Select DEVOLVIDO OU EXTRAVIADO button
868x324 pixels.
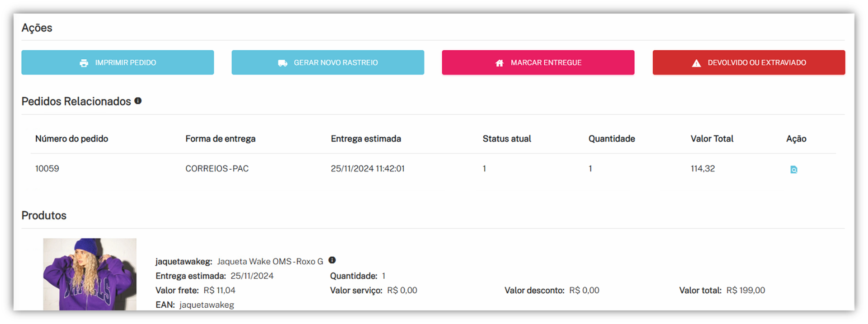(749, 62)
